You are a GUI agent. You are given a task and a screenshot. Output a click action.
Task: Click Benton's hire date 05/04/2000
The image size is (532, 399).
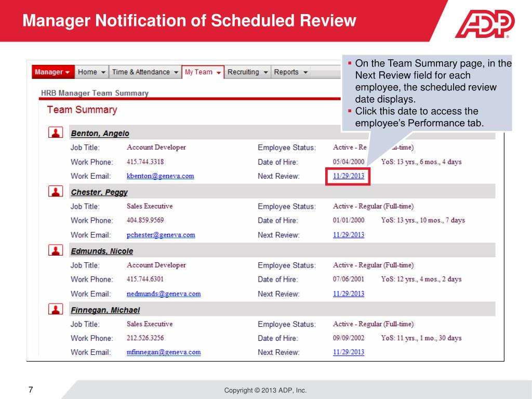click(349, 162)
